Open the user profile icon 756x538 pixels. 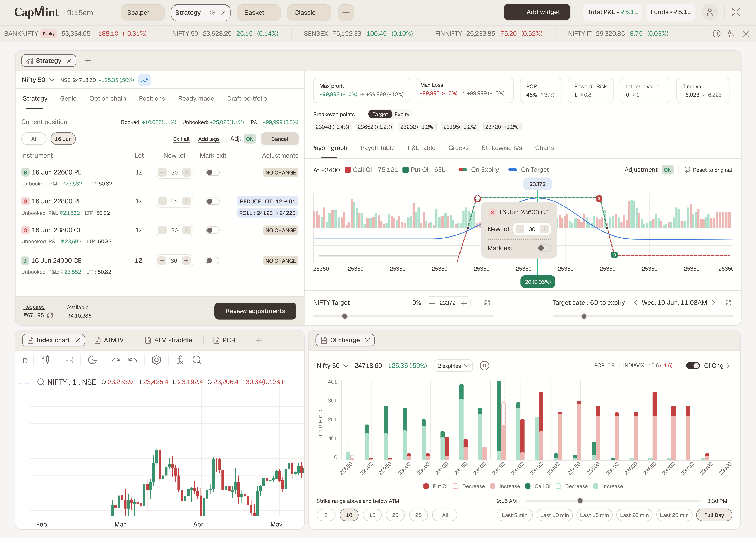point(710,12)
